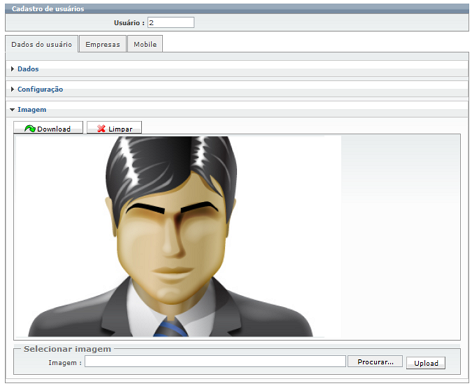
Task: Click the Download button label
Action: pyautogui.click(x=54, y=129)
